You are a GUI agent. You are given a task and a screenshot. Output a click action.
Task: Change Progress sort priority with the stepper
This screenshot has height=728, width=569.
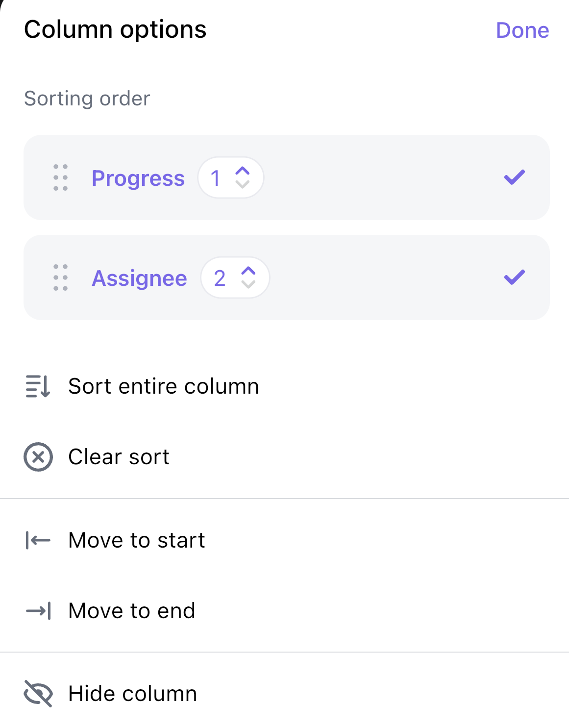[x=244, y=178]
